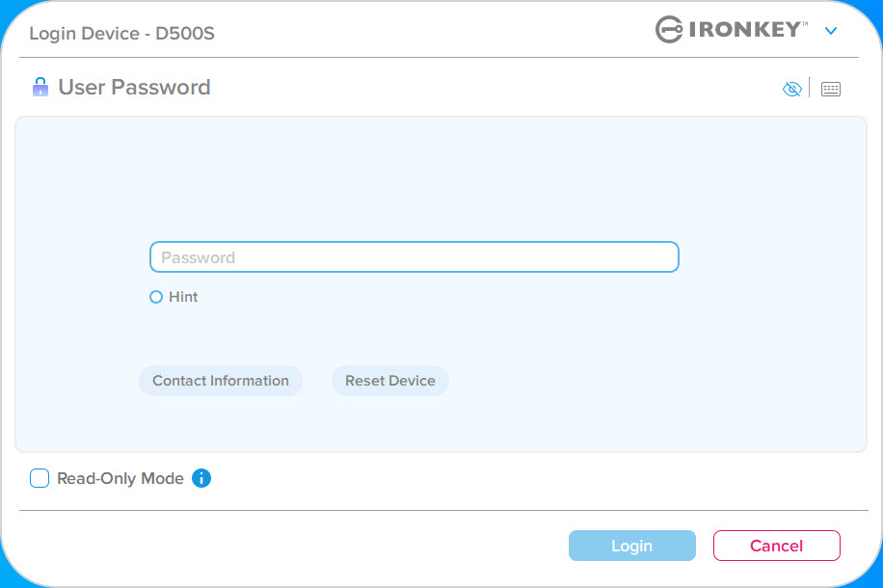Image resolution: width=883 pixels, height=588 pixels.
Task: Choose the Reset Device button
Action: [x=389, y=381]
